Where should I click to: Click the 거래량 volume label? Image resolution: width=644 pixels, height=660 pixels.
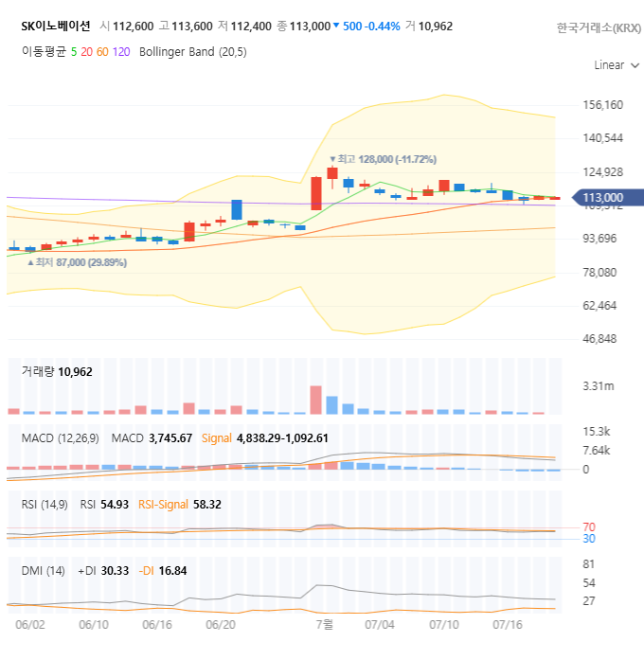(x=38, y=372)
